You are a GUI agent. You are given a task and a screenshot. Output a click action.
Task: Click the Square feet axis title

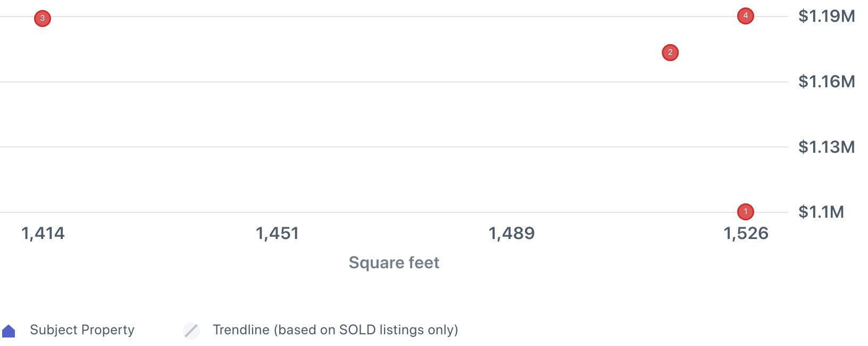pyautogui.click(x=394, y=262)
